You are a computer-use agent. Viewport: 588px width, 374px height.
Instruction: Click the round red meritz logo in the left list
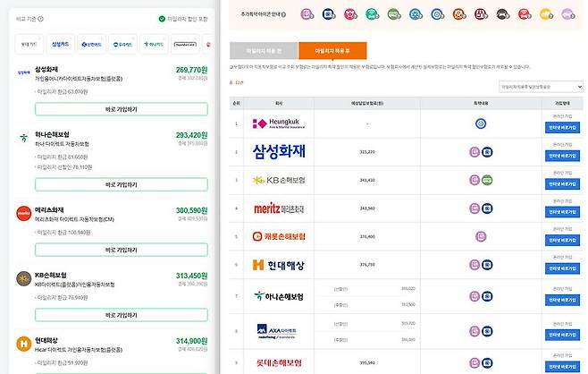click(23, 213)
